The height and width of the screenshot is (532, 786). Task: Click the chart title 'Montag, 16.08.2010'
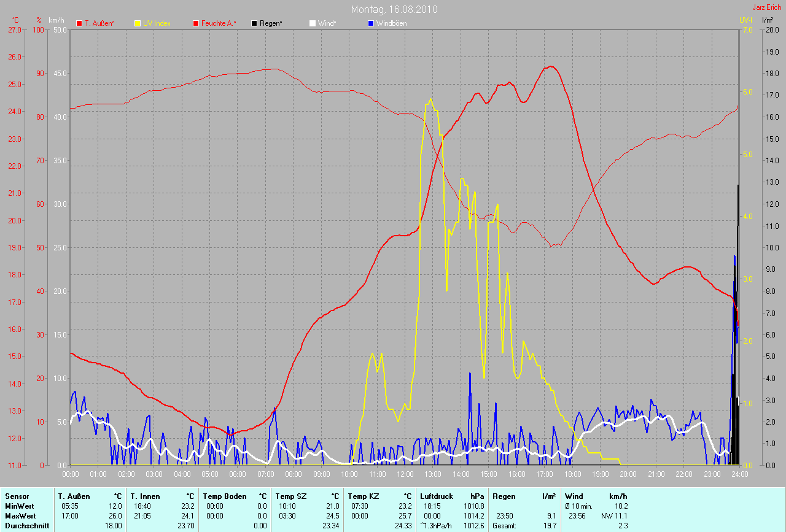coord(395,9)
